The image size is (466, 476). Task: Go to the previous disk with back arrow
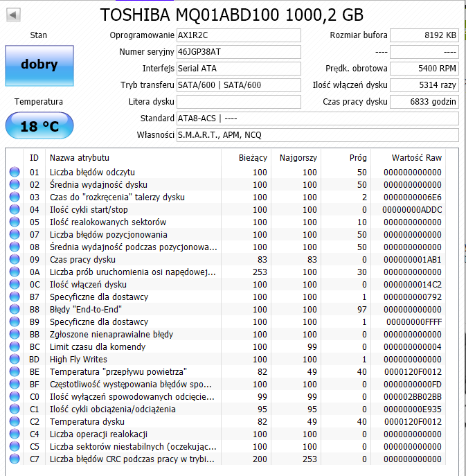coord(13,15)
